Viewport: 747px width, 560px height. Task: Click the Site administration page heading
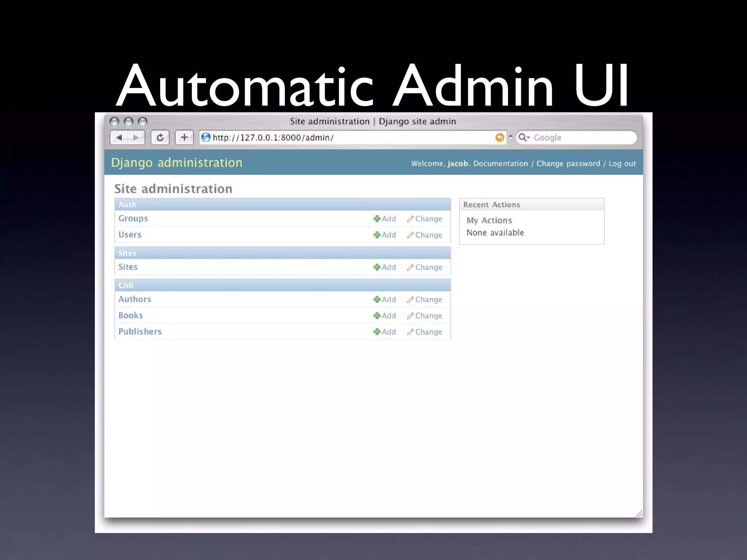[x=173, y=189]
